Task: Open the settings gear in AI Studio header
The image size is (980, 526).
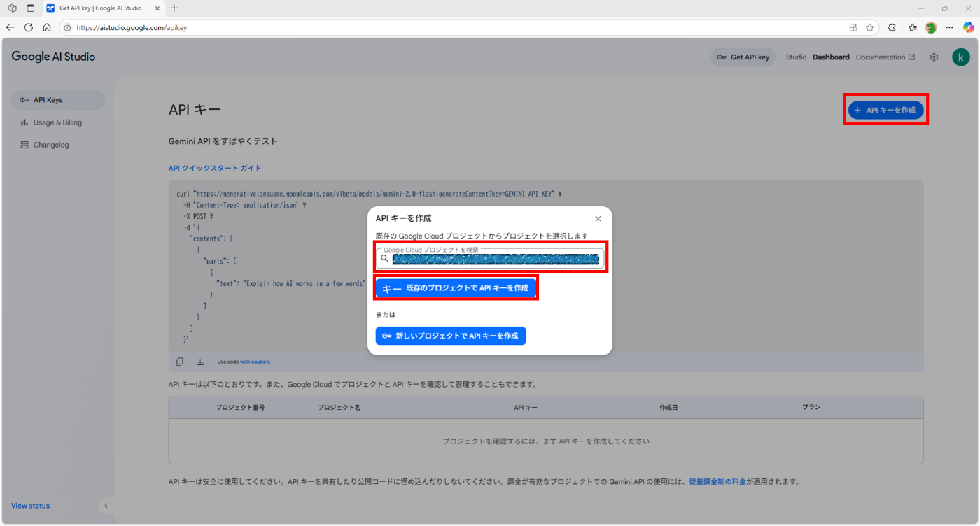Action: 934,57
